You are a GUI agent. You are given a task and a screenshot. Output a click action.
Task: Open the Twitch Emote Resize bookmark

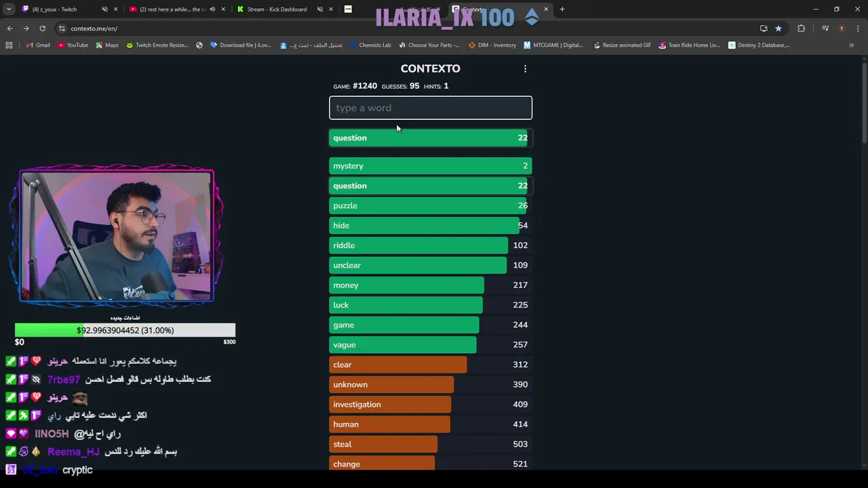click(x=157, y=45)
